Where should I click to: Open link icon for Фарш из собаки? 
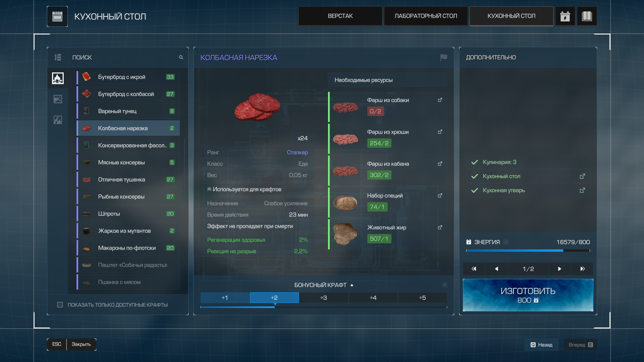coord(440,100)
